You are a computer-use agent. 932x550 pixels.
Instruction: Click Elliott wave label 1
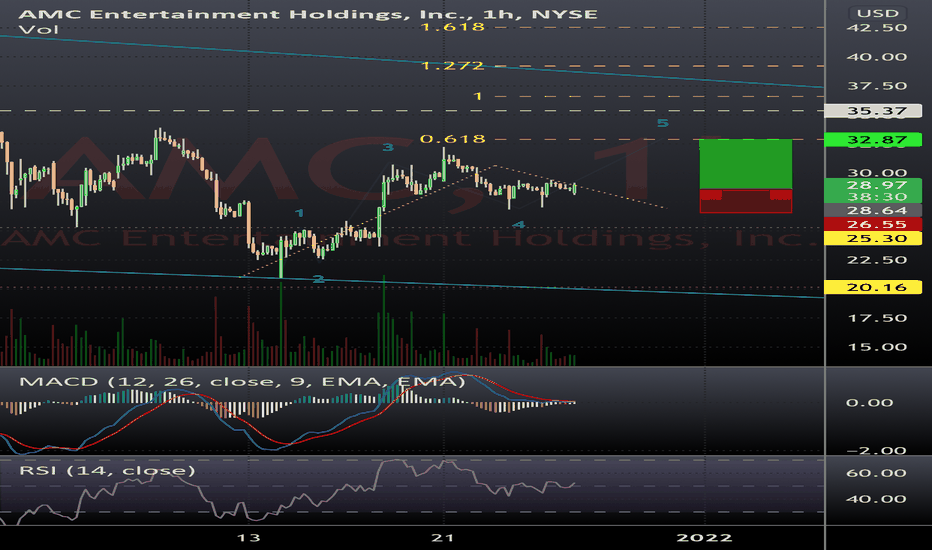pos(299,213)
